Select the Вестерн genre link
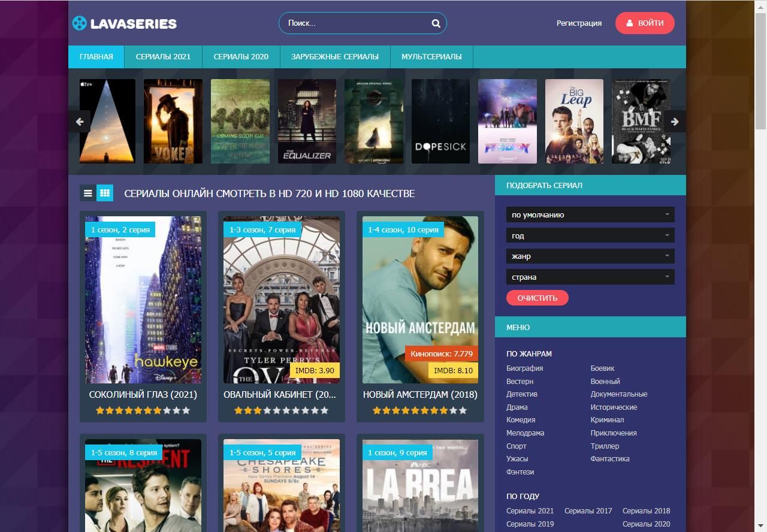Image resolution: width=767 pixels, height=532 pixels. [520, 382]
